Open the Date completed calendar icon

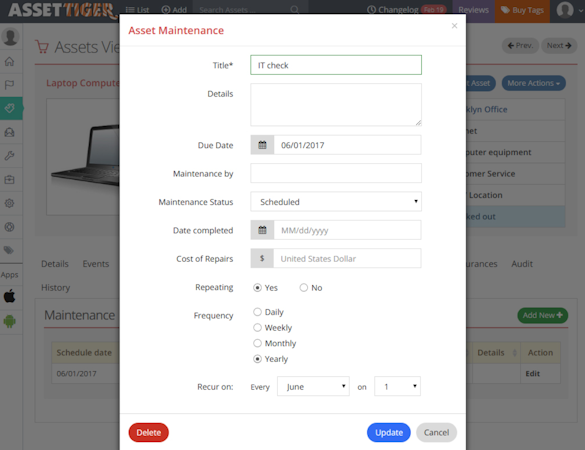(262, 230)
